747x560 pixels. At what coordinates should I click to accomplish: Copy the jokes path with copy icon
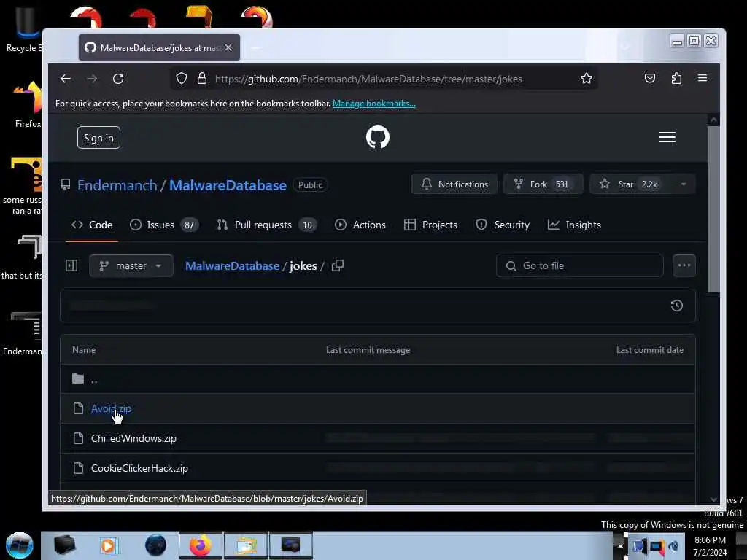[338, 265]
